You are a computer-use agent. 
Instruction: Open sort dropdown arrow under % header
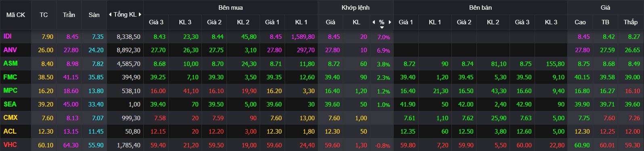(382, 27)
